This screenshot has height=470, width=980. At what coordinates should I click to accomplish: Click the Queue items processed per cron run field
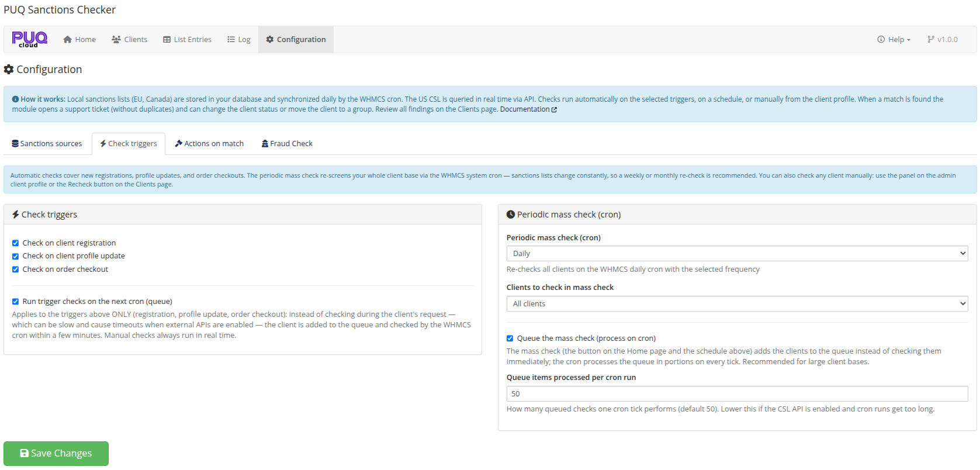[x=737, y=393]
